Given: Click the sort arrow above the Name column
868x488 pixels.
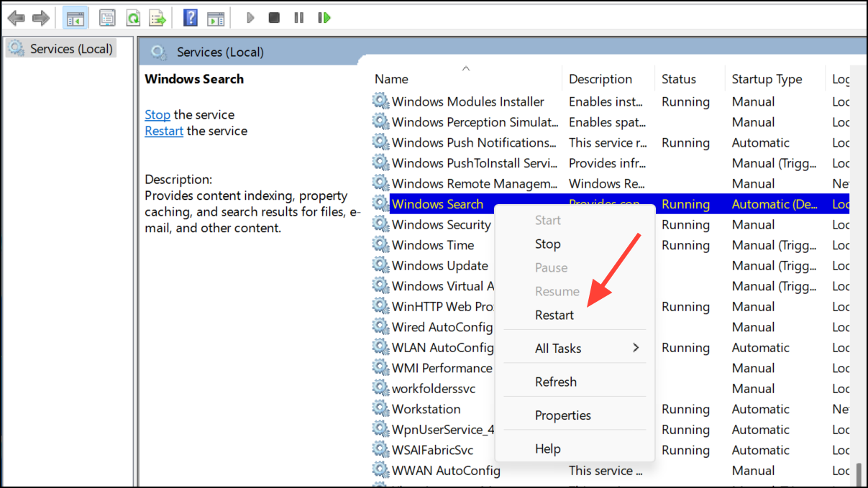Looking at the screenshot, I should (466, 68).
